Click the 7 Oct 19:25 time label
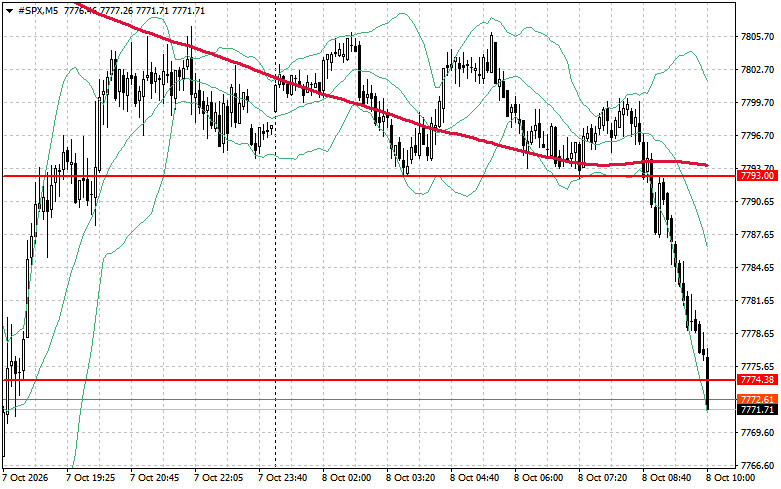781x489 pixels. tap(91, 478)
